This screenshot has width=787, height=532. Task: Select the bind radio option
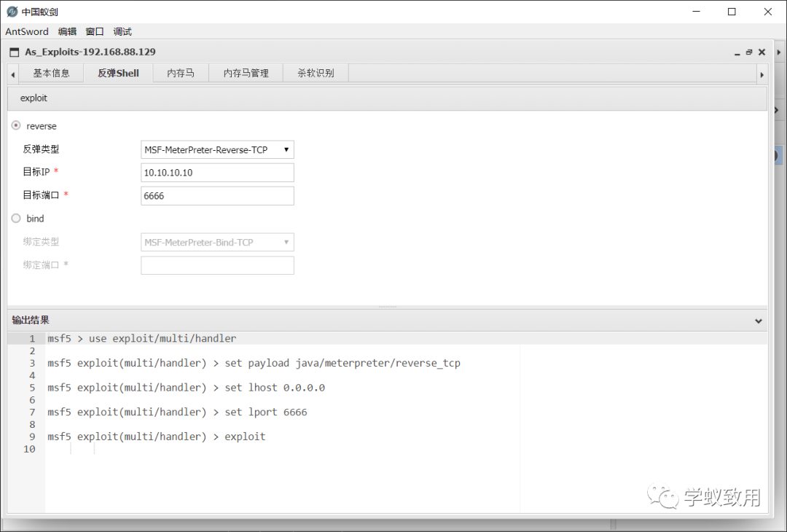(x=16, y=219)
